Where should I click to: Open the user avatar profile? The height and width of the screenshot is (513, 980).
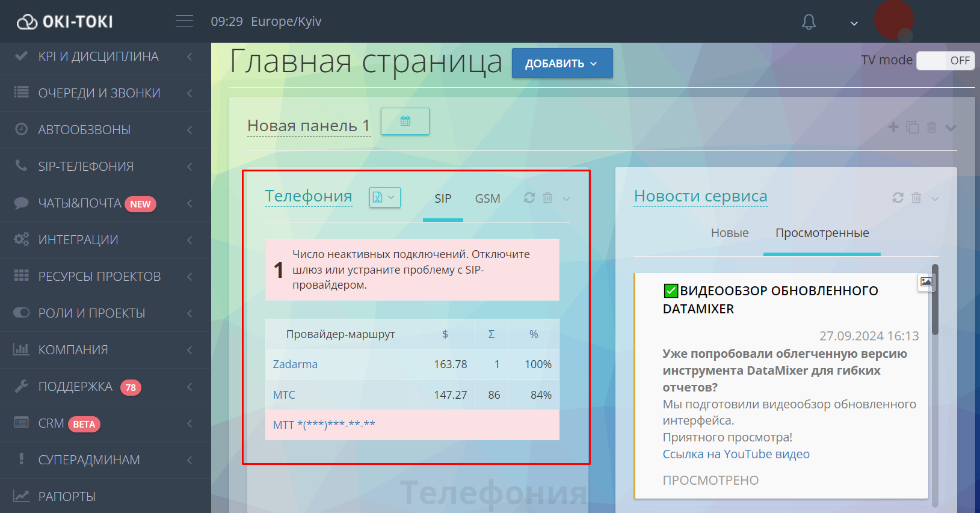coord(894,20)
